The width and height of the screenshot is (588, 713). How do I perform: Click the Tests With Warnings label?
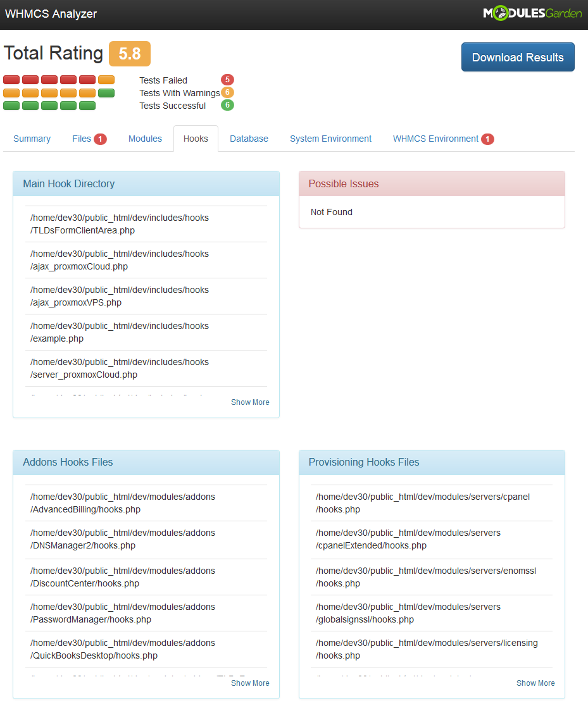coord(180,93)
